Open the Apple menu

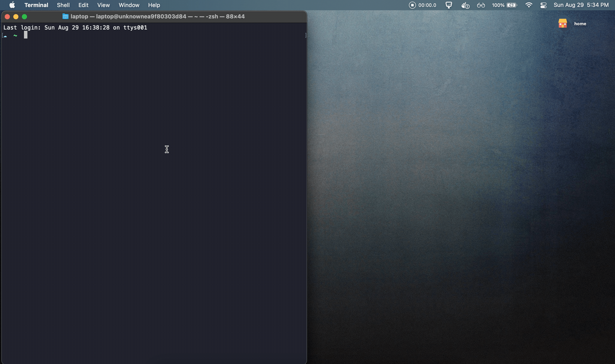click(12, 5)
